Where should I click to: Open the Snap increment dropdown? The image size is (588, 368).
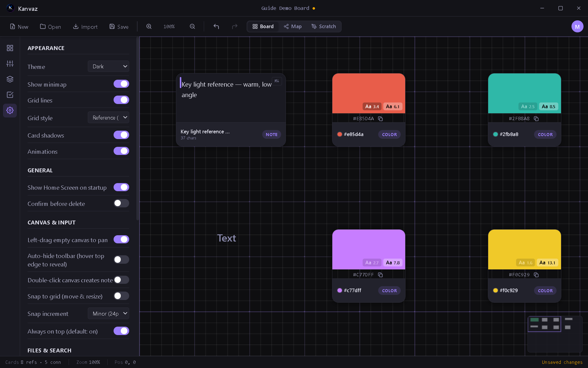[108, 313]
